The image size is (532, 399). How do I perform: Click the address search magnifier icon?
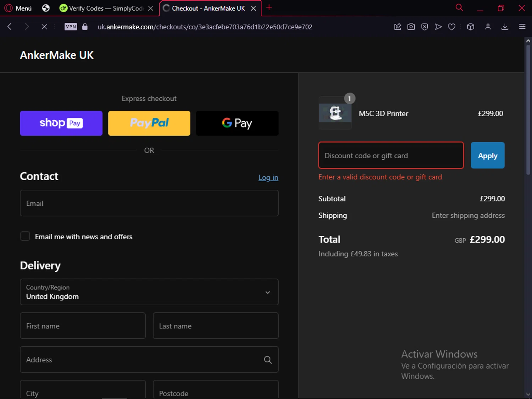click(268, 360)
